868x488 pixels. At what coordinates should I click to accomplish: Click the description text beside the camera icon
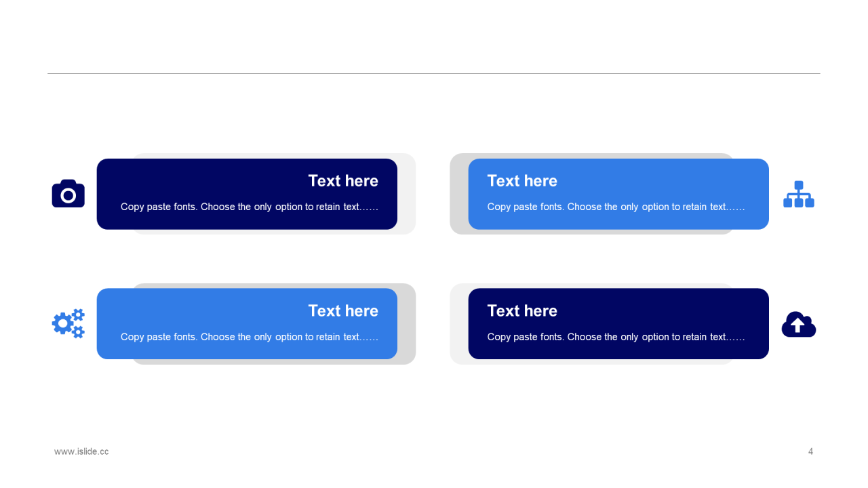click(250, 207)
